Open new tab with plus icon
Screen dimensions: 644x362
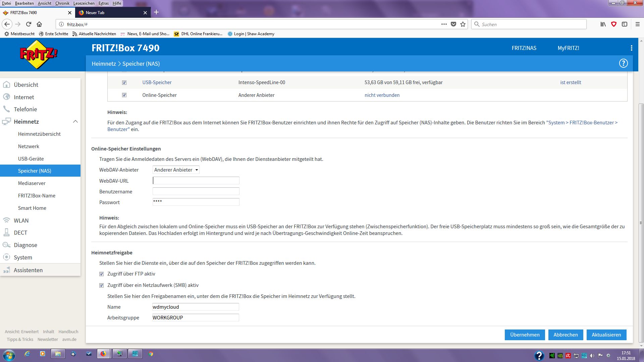(156, 12)
